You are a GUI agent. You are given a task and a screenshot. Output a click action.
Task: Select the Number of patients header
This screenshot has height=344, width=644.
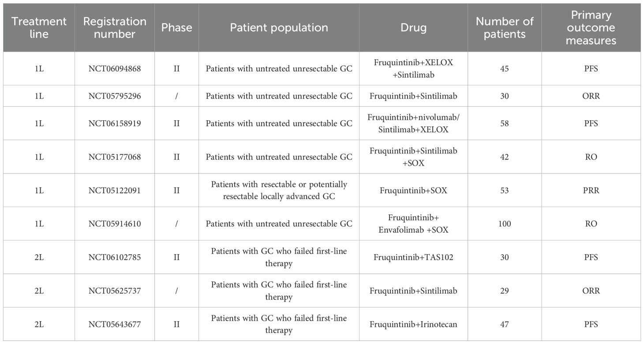[505, 27]
